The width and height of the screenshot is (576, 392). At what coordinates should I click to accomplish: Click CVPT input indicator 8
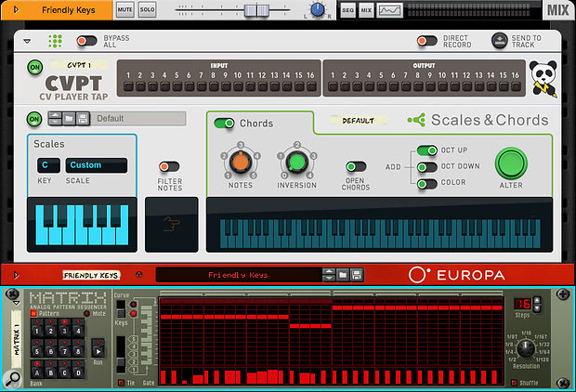(214, 86)
